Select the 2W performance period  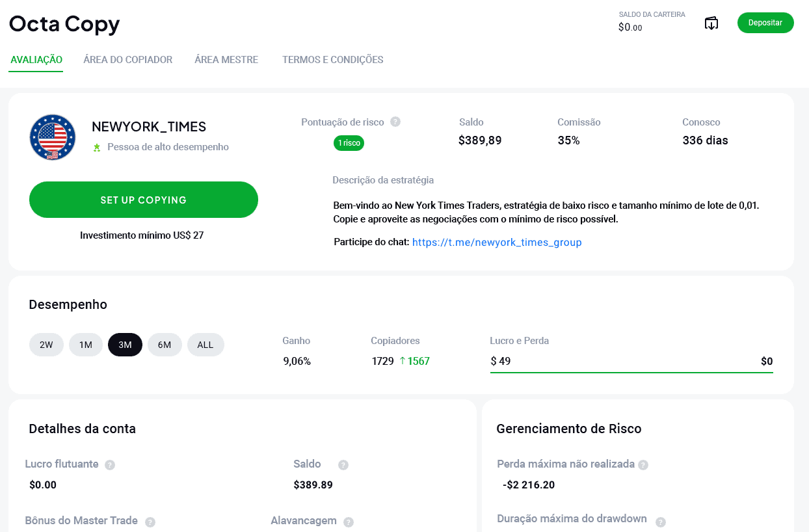[46, 345]
